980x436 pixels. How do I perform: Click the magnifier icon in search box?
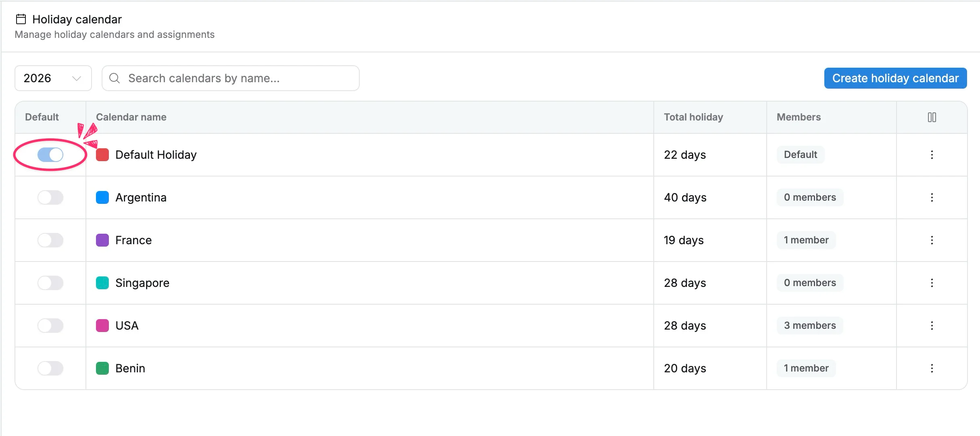[115, 78]
